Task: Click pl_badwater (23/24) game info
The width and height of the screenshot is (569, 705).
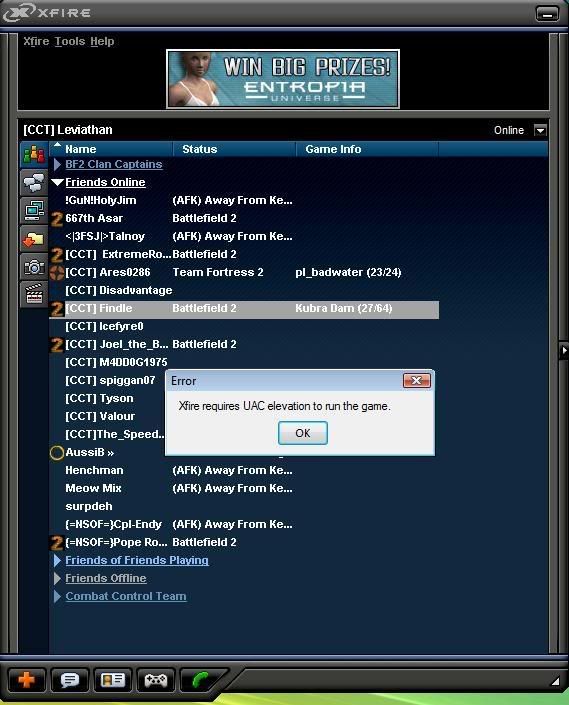Action: 348,272
